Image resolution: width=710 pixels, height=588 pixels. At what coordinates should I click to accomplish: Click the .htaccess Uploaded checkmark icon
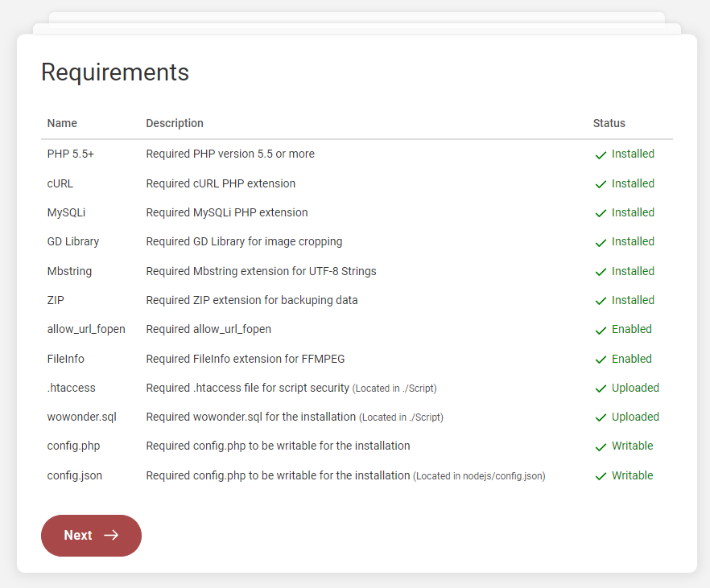point(601,389)
